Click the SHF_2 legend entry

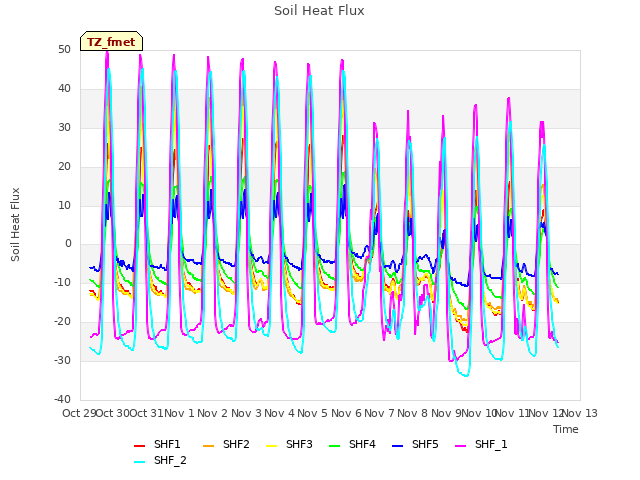click(160, 461)
